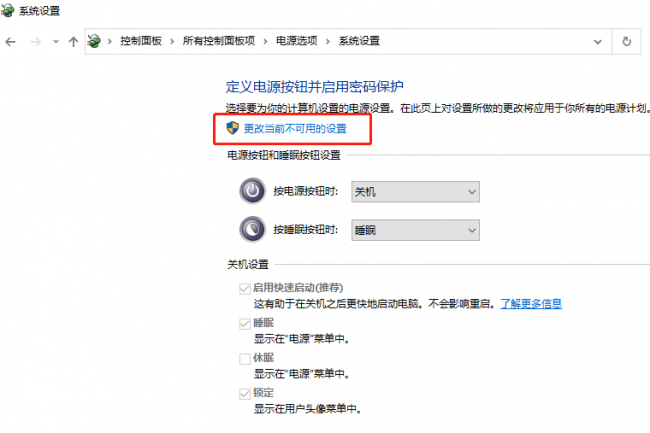
Task: Toggle 睡眠 checkbox under 关机设置
Action: 245,324
